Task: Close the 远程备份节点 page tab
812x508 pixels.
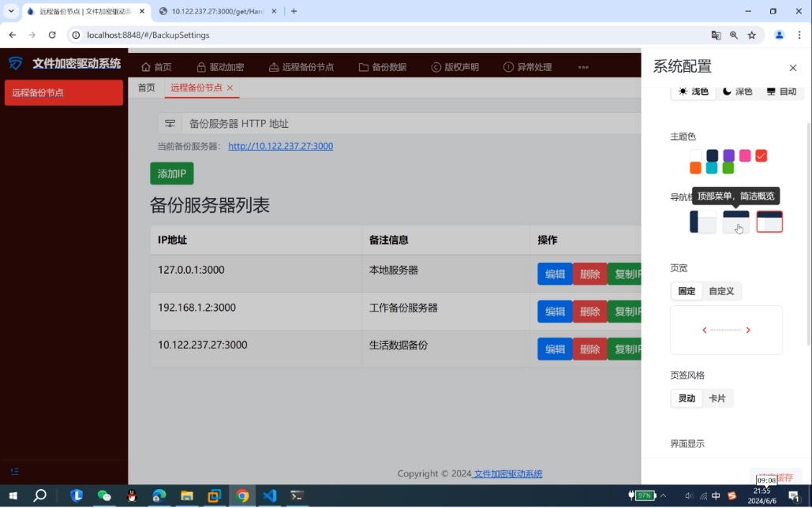Action: coord(230,88)
